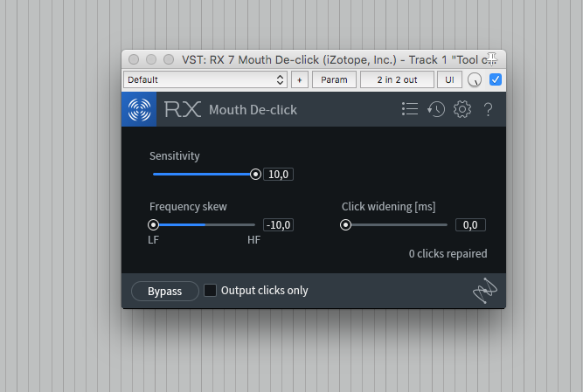Viewport: 583px width, 392px height.
Task: Click the '0 clicks repaired' text
Action: (x=448, y=253)
